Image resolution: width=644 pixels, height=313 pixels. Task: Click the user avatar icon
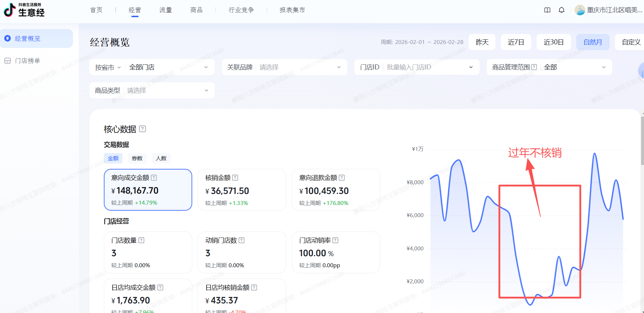(580, 10)
